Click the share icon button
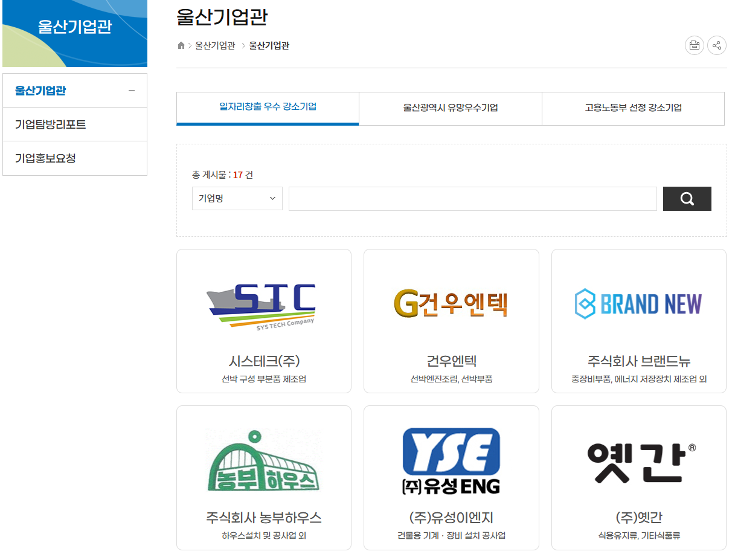 click(x=717, y=45)
